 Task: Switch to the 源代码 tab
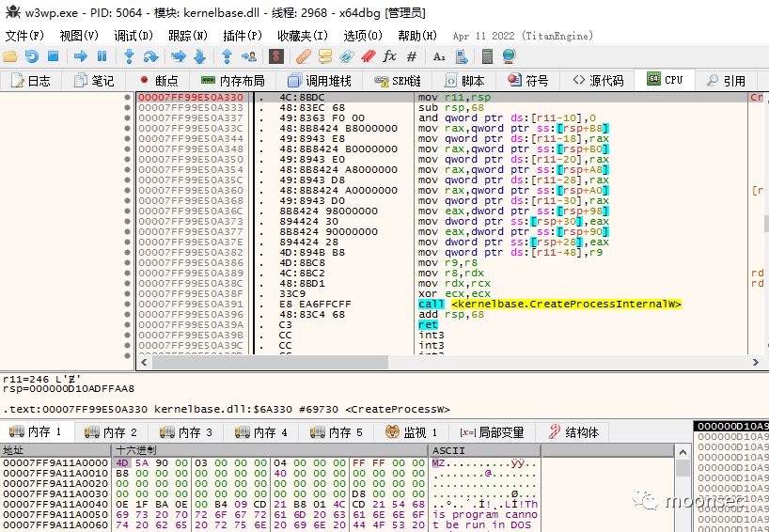click(598, 81)
